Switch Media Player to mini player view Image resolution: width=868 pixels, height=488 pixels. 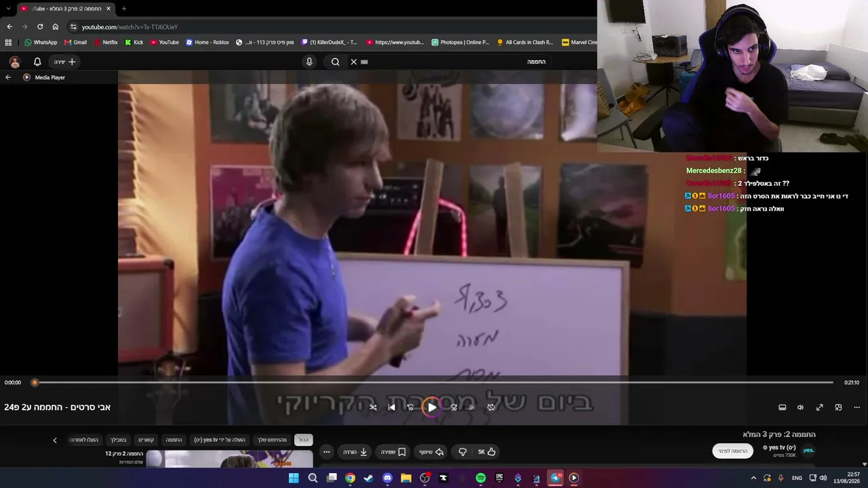pyautogui.click(x=838, y=407)
